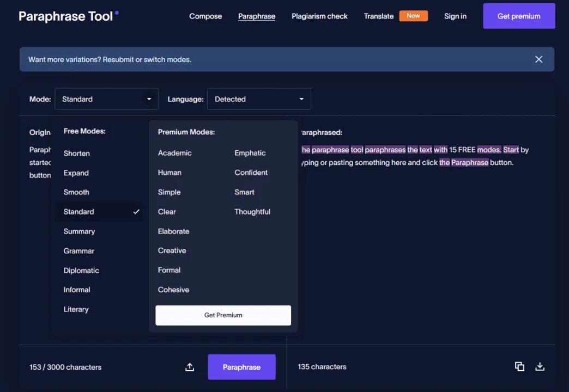Open the Translate page
The image size is (569, 392).
pos(378,16)
